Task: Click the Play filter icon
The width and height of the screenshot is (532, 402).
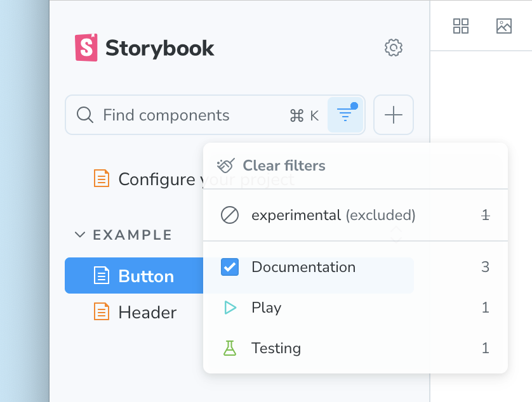Action: coord(229,308)
